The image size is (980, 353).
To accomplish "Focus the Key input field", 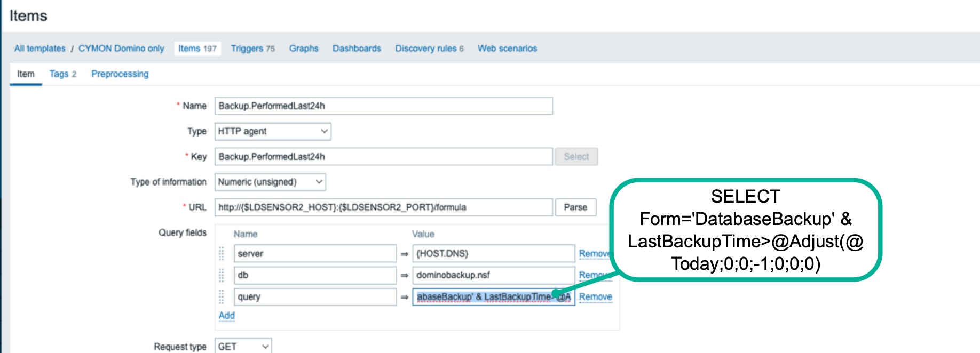I will (383, 157).
